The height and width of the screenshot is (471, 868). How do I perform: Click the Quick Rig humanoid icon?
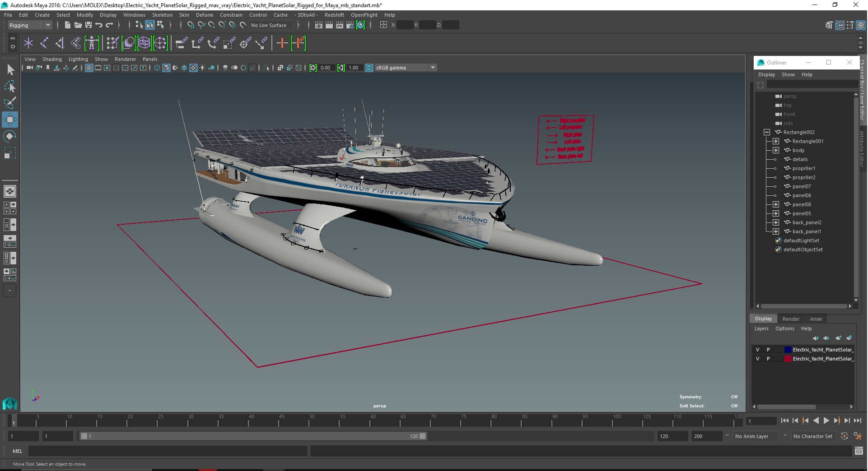pos(92,43)
